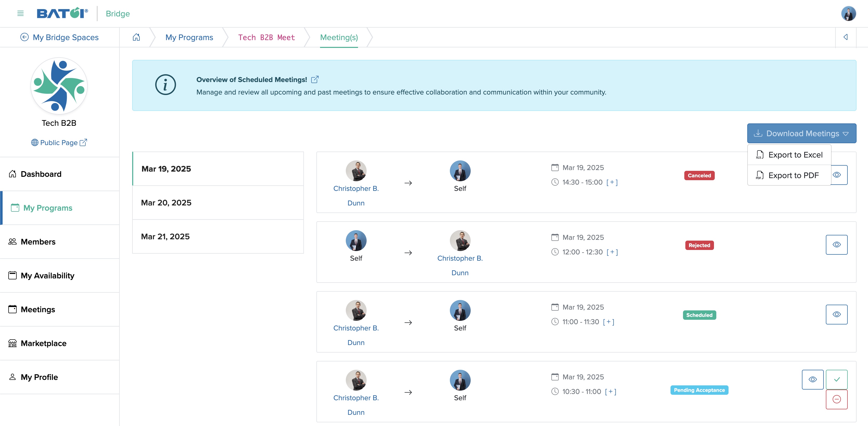This screenshot has height=426, width=868.
Task: Expand [+] next to 14:30 - 15:00
Action: pyautogui.click(x=612, y=182)
